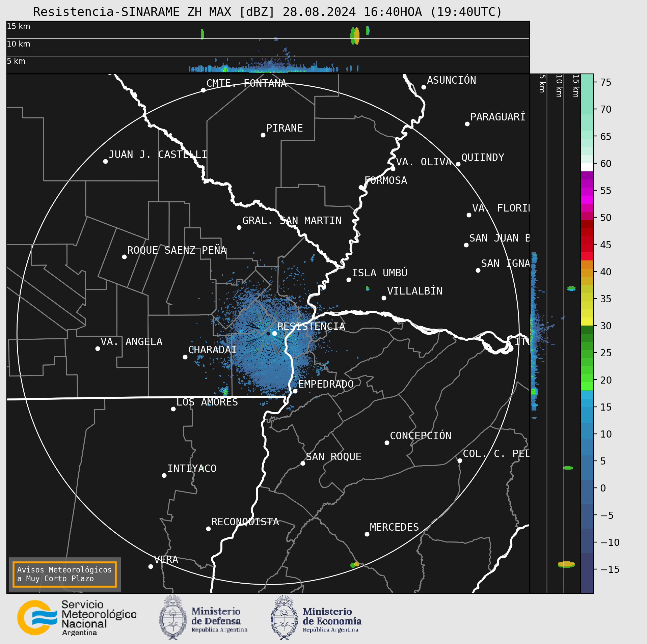The height and width of the screenshot is (644, 647).
Task: Click the CONCEPCIÓN label
Action: [421, 436]
